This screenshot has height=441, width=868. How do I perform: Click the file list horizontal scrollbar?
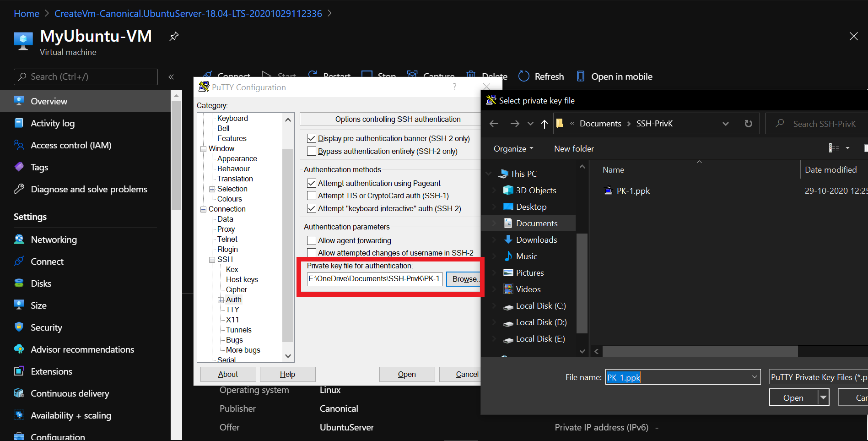click(700, 351)
